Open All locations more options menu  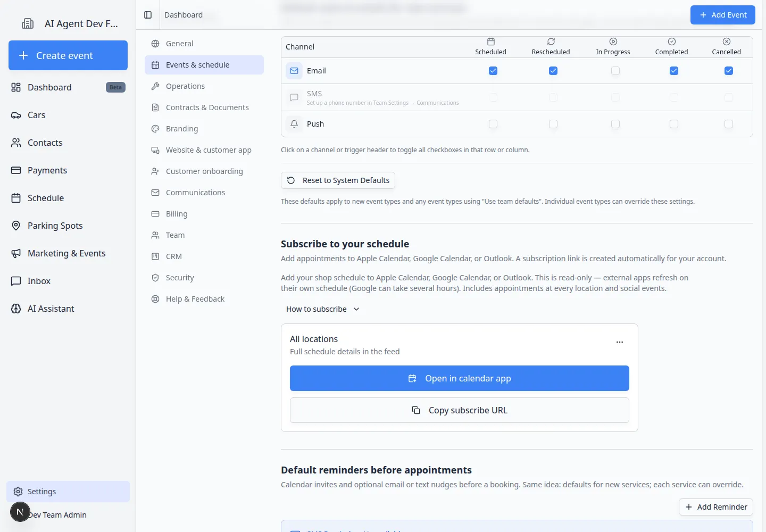pyautogui.click(x=620, y=342)
